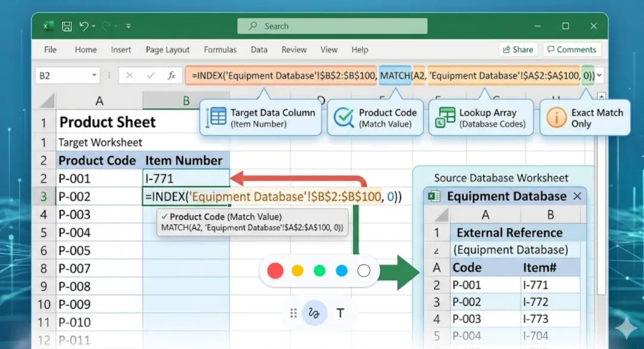Pick the white color swatch
Viewport: 644px width, 349px height.
pos(364,271)
